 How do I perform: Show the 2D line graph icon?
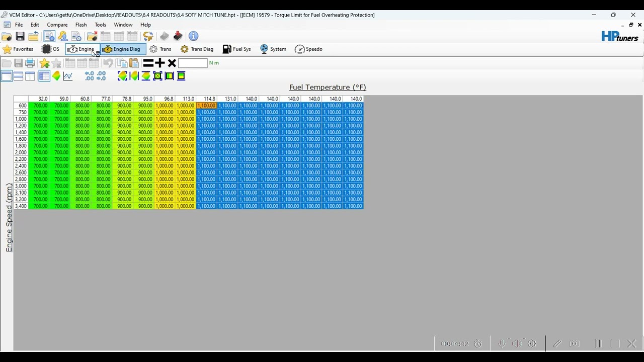(68, 76)
